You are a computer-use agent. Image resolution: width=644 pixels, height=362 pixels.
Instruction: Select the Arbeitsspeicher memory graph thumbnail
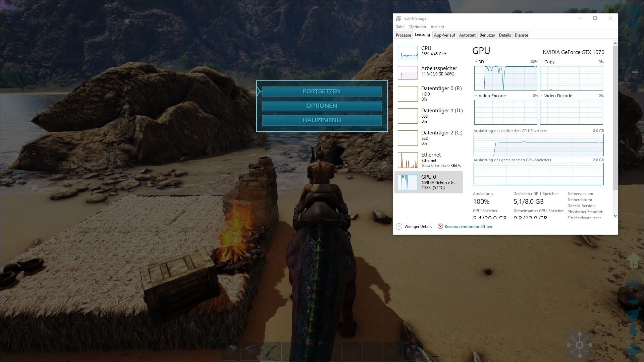(408, 73)
